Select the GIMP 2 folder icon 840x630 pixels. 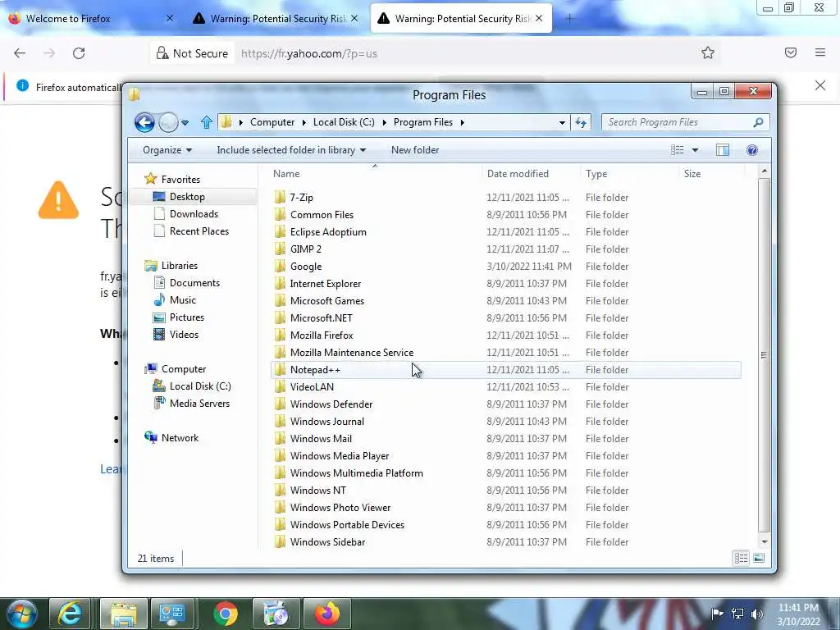(280, 249)
